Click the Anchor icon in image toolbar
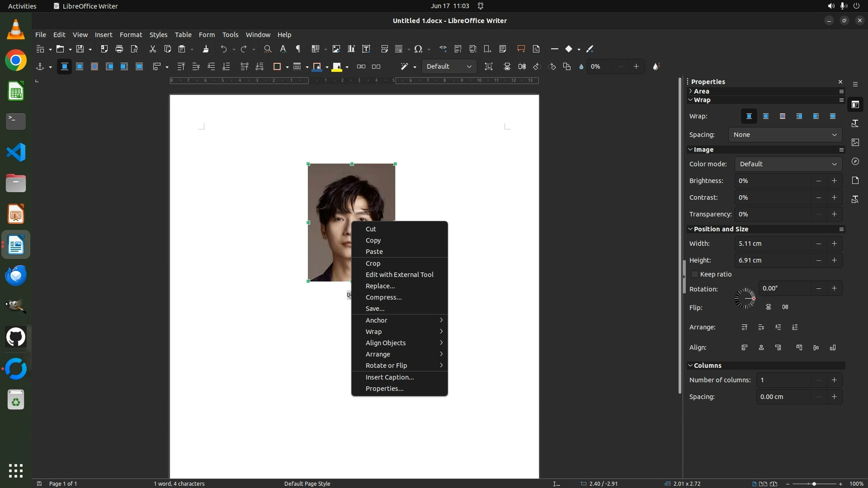 40,66
